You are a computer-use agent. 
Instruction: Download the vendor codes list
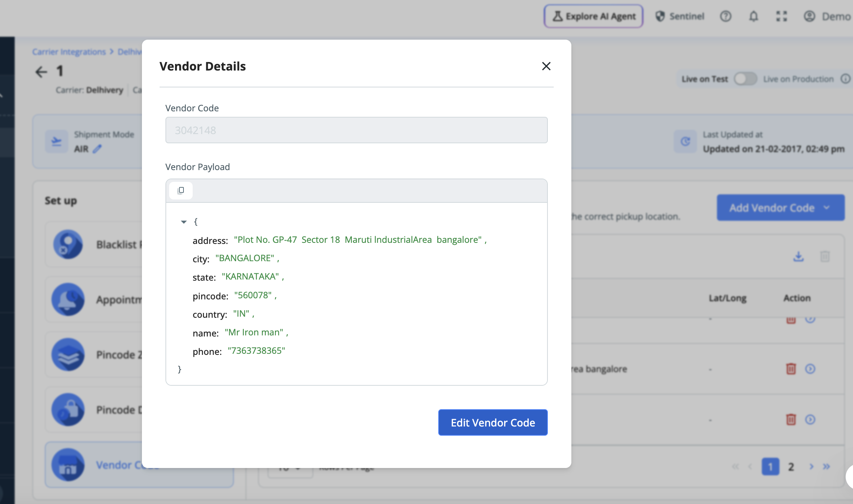(798, 256)
